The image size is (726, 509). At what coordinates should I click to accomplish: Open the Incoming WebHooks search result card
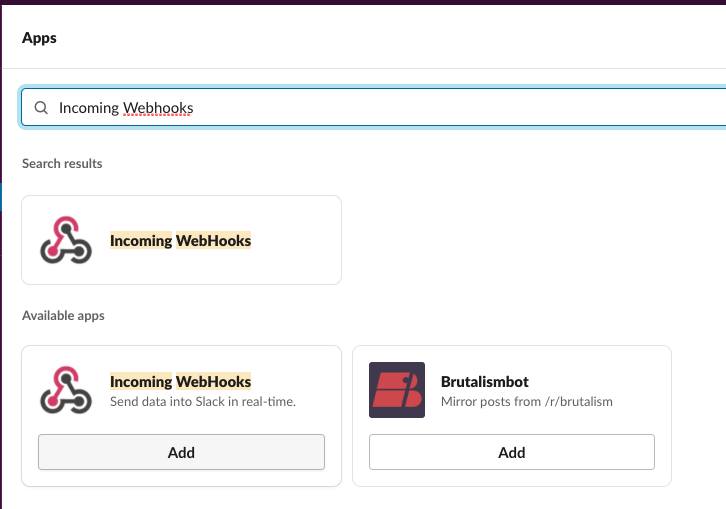[x=182, y=240]
